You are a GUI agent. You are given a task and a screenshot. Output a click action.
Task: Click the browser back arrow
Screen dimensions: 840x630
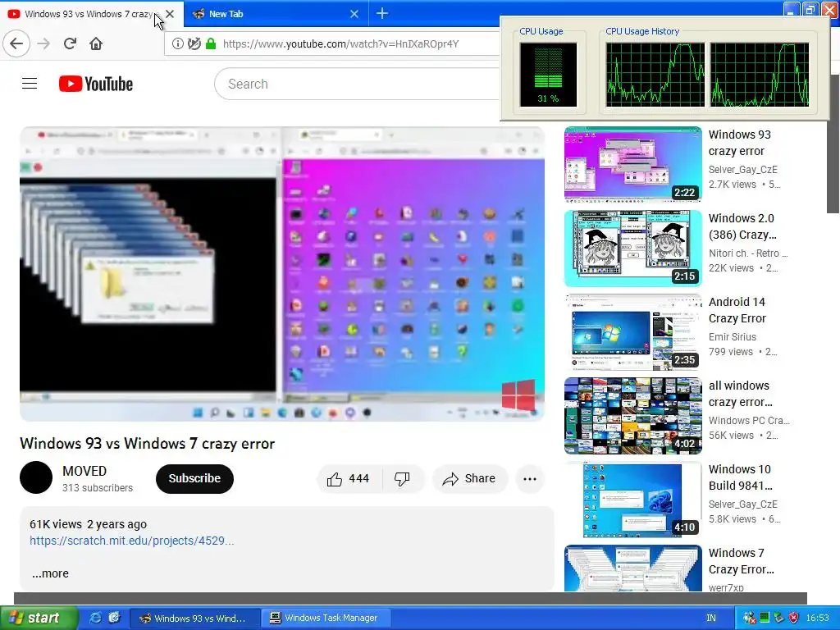pos(16,44)
